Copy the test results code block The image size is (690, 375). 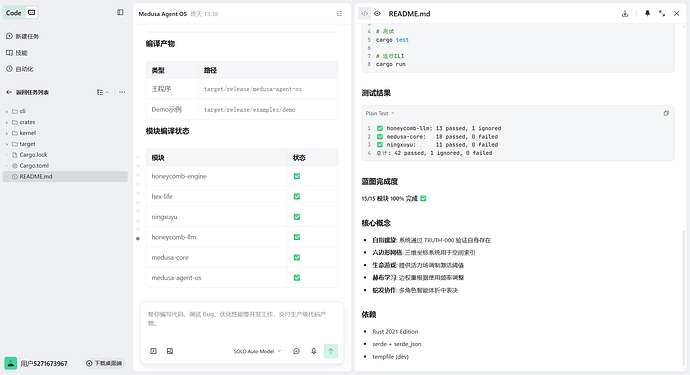(666, 113)
